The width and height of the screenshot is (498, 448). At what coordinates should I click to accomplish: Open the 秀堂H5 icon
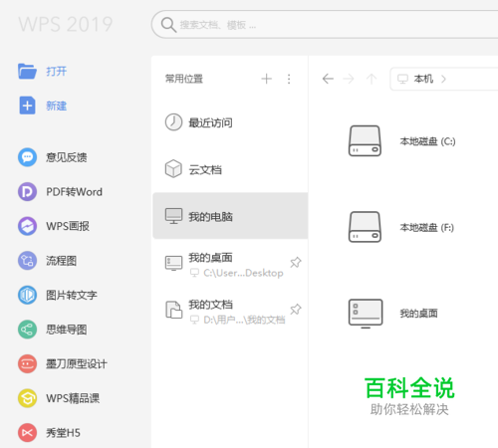pyautogui.click(x=27, y=433)
